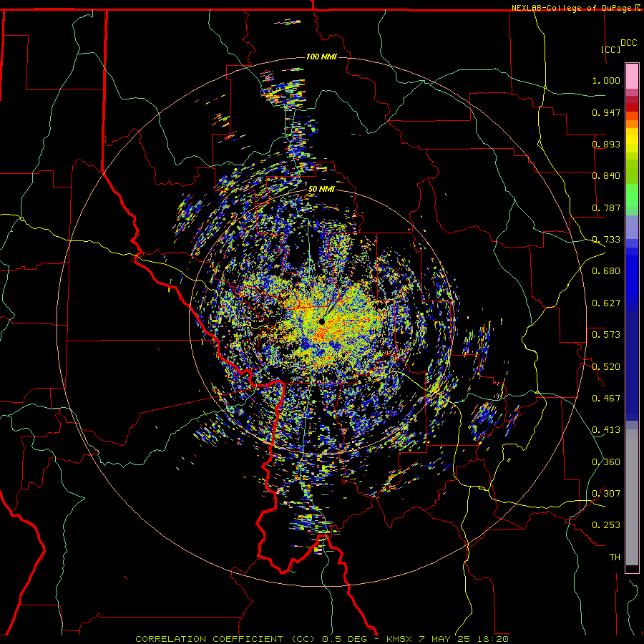Screen dimensions: 644x644
Task: Pick the lavender swatch between 0.787 and 0.733
Action: pyautogui.click(x=632, y=227)
